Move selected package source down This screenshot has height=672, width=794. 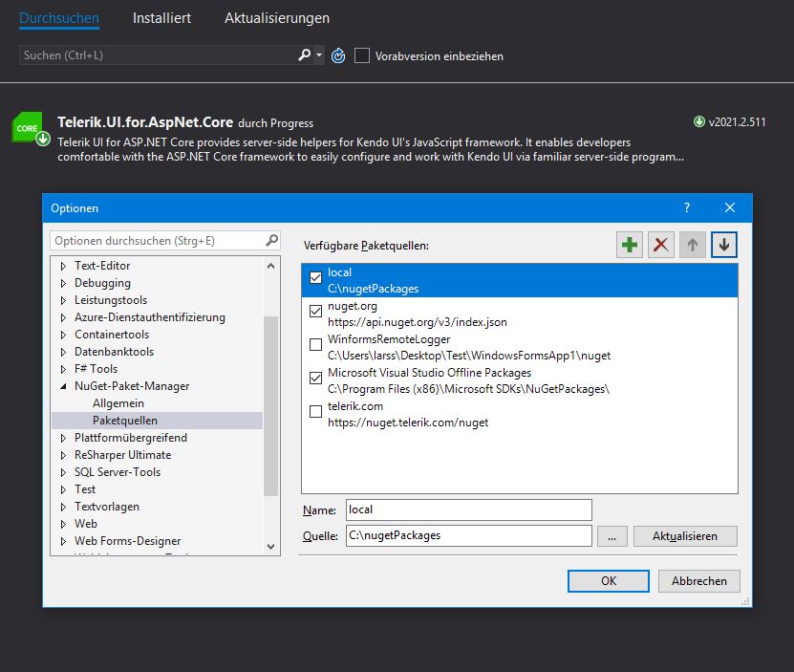(724, 245)
